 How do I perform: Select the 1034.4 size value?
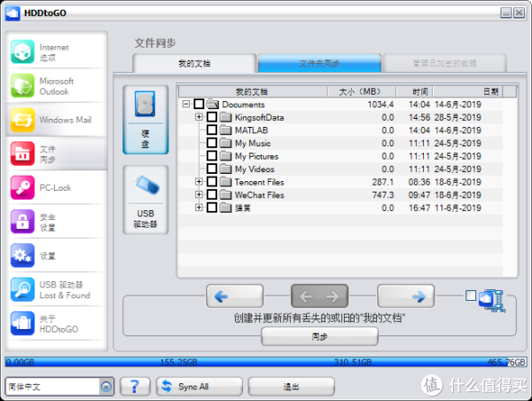[380, 104]
